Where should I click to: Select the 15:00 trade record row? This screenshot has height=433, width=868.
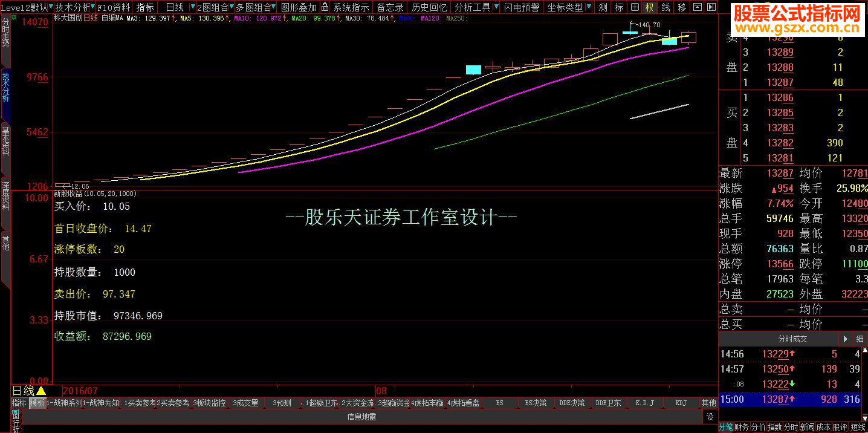786,398
